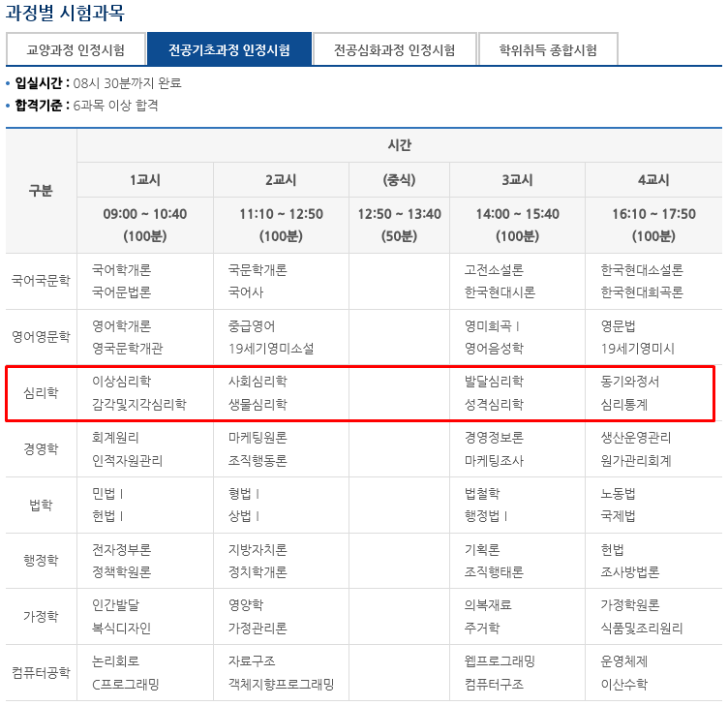Open the 교양과정 인정시험 tab
Viewport: 728px width, 706px height.
(x=76, y=49)
